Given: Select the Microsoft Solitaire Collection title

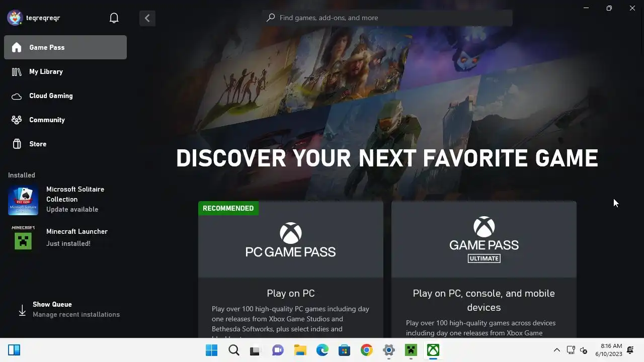Looking at the screenshot, I should [x=75, y=194].
